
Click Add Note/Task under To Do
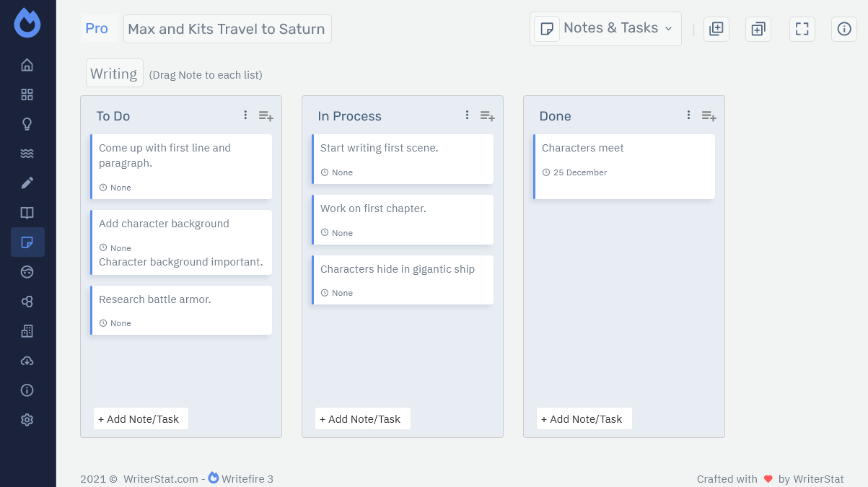tap(140, 418)
